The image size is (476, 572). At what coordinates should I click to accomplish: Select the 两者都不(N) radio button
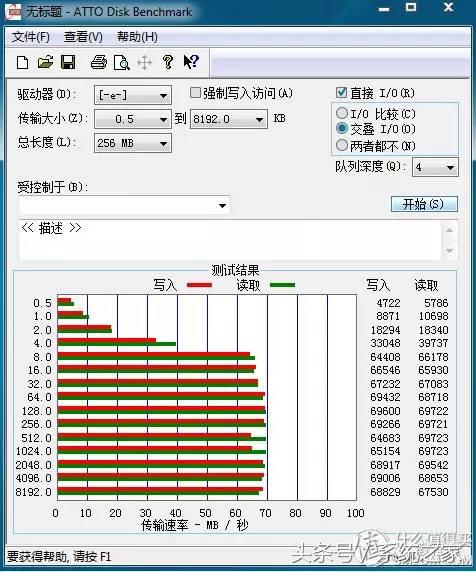(342, 145)
